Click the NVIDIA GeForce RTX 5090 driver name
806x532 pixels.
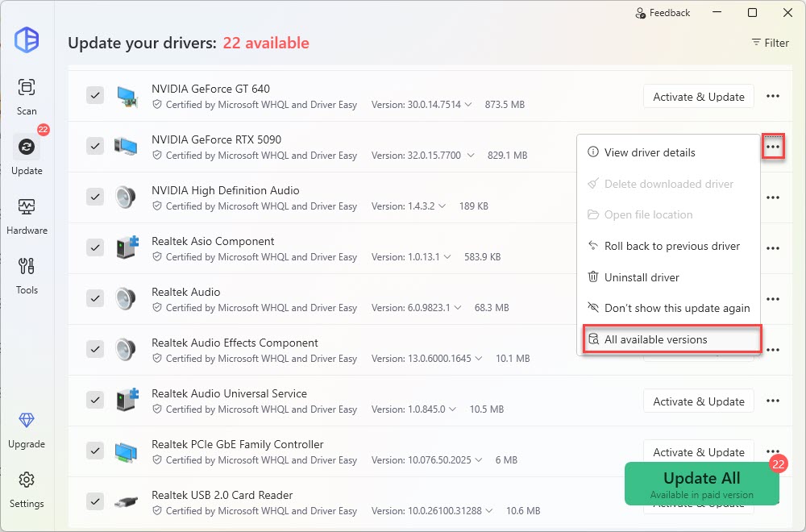click(x=216, y=139)
